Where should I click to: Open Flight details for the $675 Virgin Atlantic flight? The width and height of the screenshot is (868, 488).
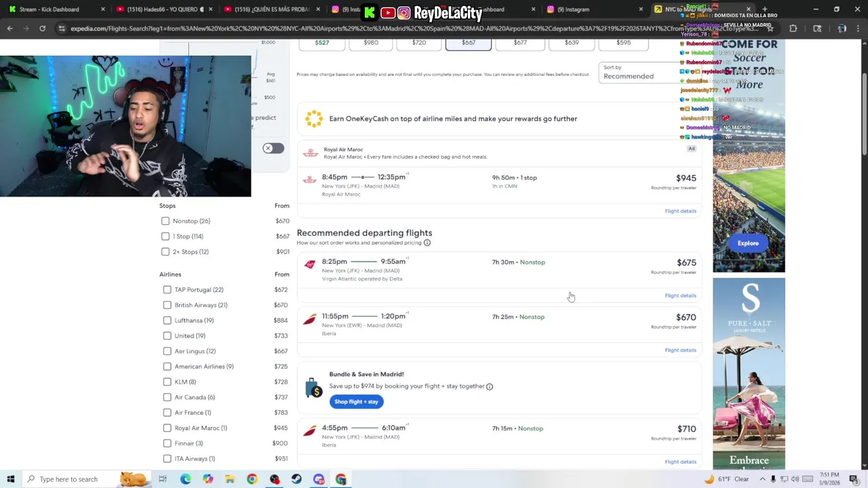coord(680,296)
